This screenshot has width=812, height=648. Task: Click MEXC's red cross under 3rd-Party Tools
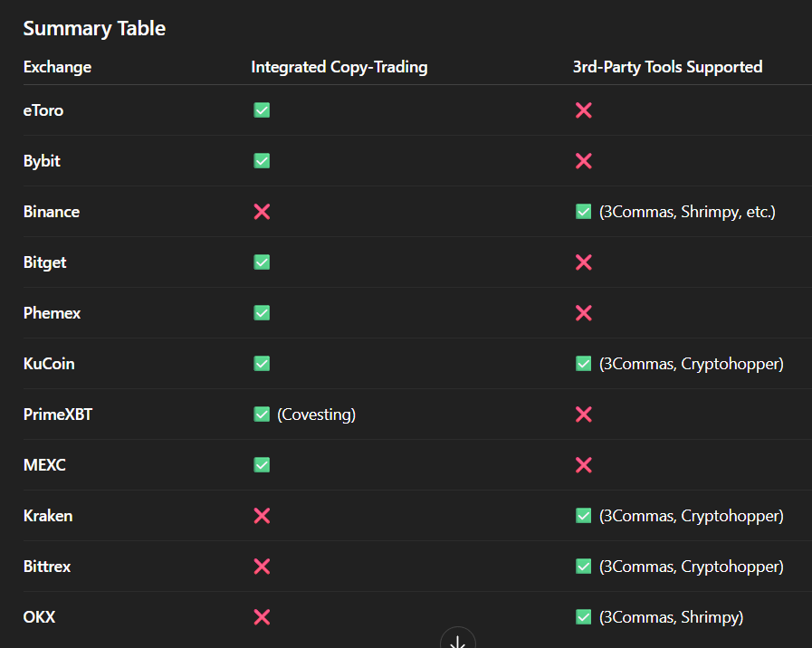584,465
